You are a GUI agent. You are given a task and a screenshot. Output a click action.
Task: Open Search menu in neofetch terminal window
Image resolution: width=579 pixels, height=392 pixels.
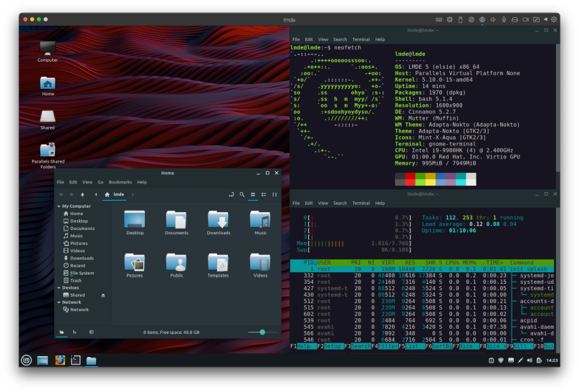point(340,39)
